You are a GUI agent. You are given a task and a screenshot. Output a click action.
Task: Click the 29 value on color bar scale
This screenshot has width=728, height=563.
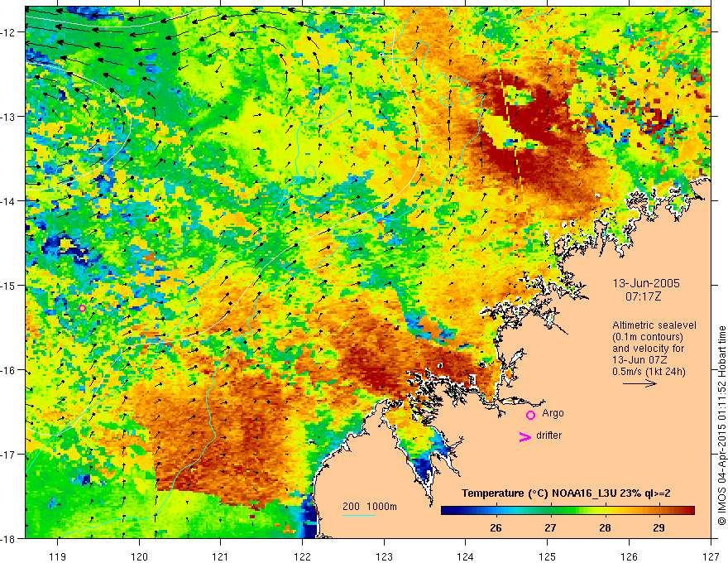659,527
